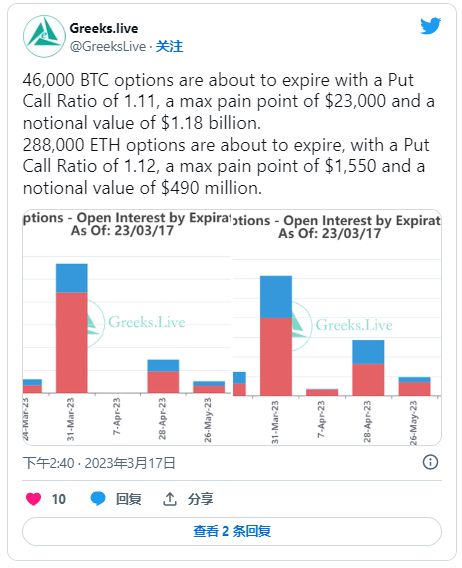The width and height of the screenshot is (462, 568).
Task: Open the tweet info circle icon
Action: (430, 462)
